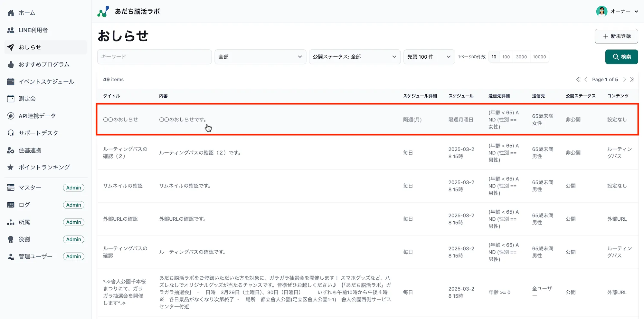Click the ポイントランキング star icon
Screen dimensions: 644x319
click(11, 167)
